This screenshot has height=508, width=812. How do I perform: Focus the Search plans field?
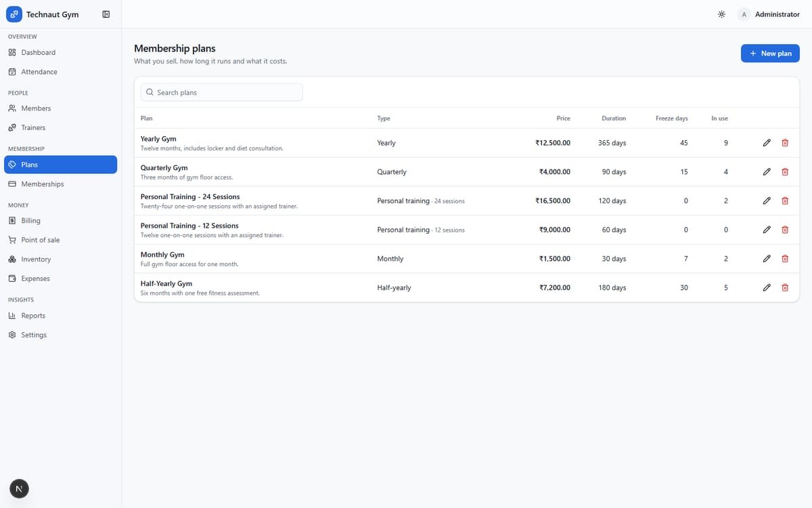222,92
